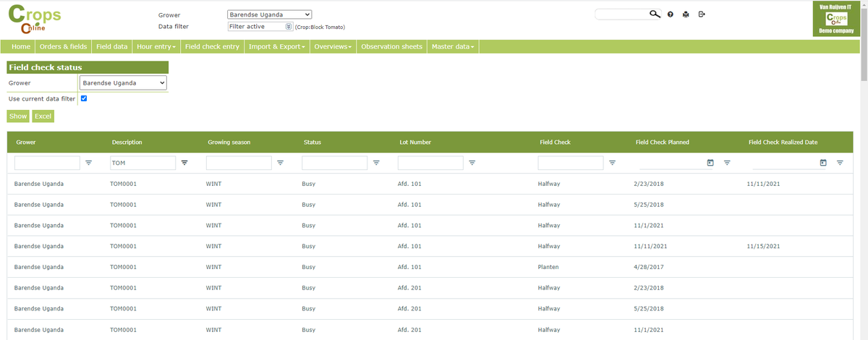
Task: Click Description filter input containing TOM
Action: pos(142,163)
